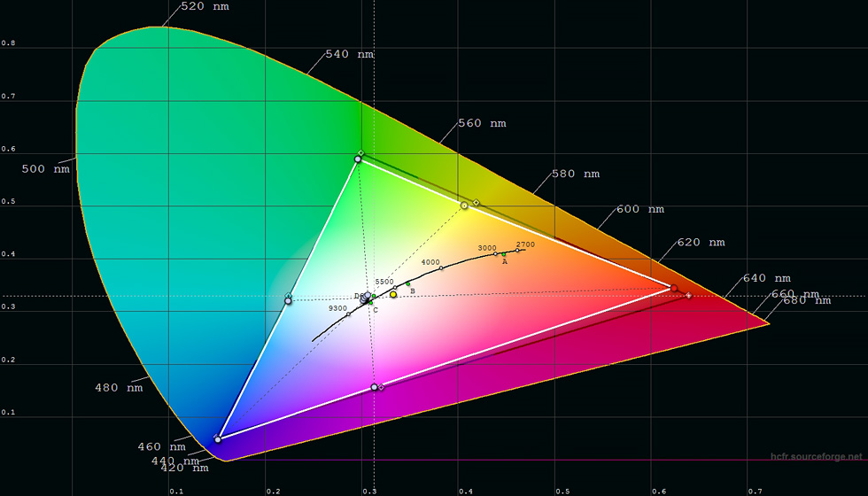Click the 3000 point on the curve

(495, 254)
